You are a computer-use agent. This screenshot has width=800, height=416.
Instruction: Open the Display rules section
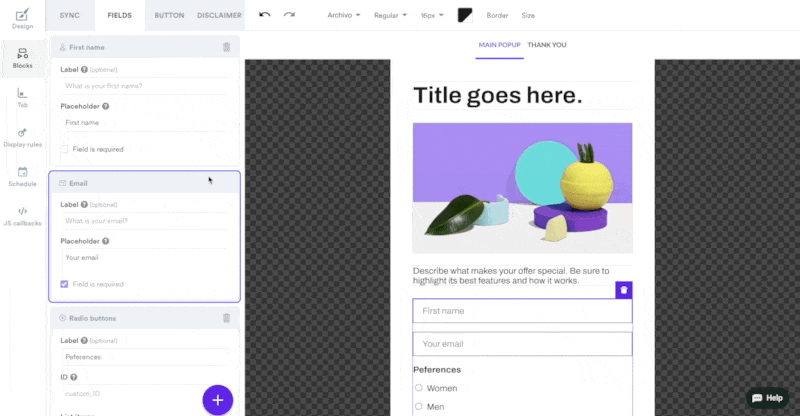click(x=22, y=137)
